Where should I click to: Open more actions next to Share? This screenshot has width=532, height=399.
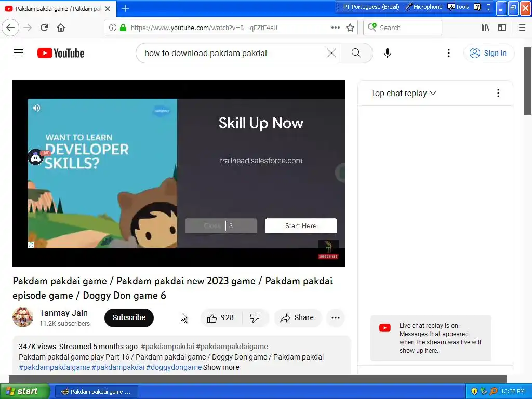pos(335,317)
